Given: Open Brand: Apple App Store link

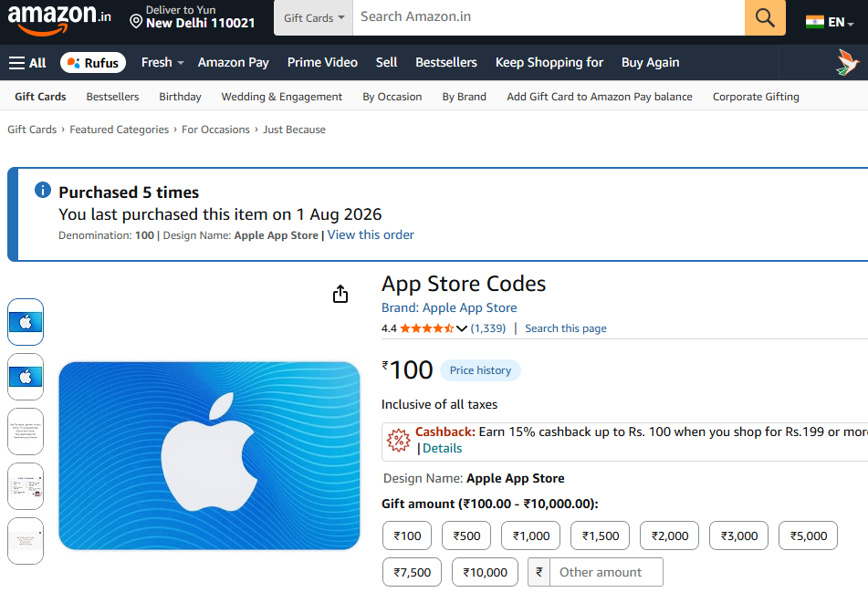Looking at the screenshot, I should 449,308.
